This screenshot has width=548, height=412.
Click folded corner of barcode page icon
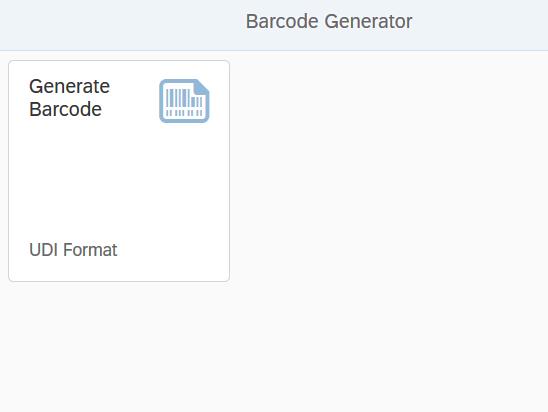click(201, 87)
